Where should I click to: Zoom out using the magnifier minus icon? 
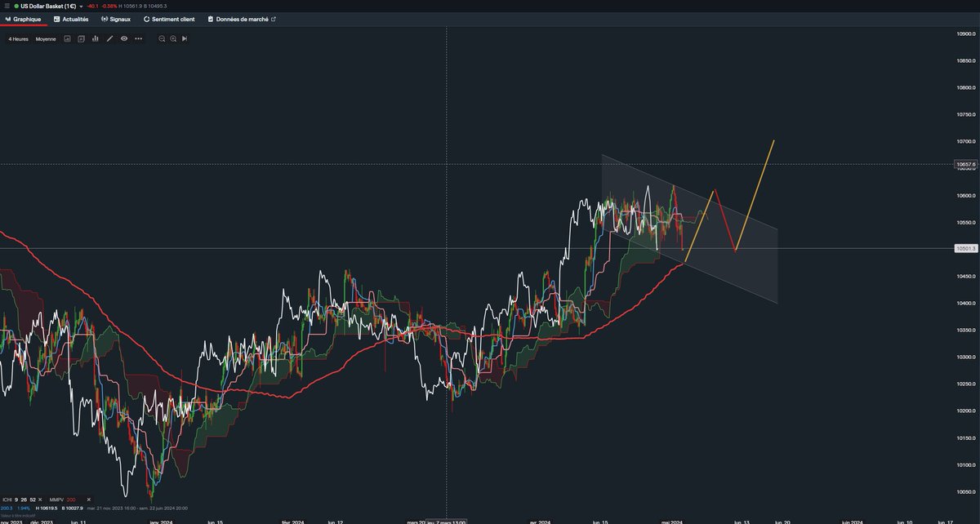(x=162, y=38)
